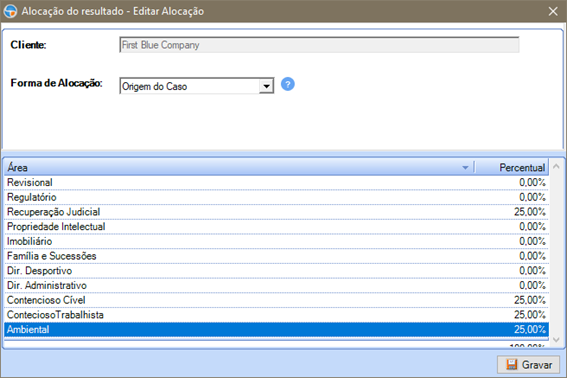Click the 0,00% value for Dir. Administrativo
Image resolution: width=567 pixels, height=378 pixels.
pos(532,285)
